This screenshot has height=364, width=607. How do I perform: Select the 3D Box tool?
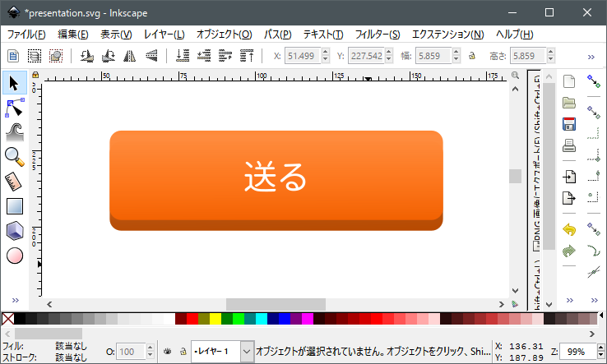(x=15, y=231)
